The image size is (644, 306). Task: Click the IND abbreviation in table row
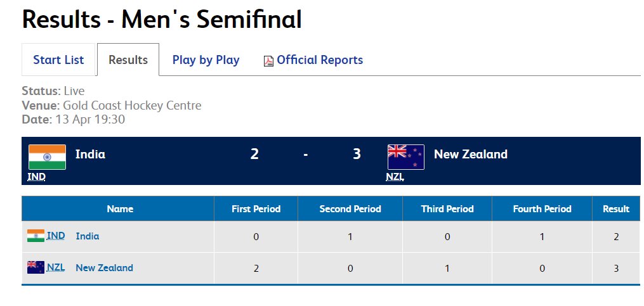56,236
